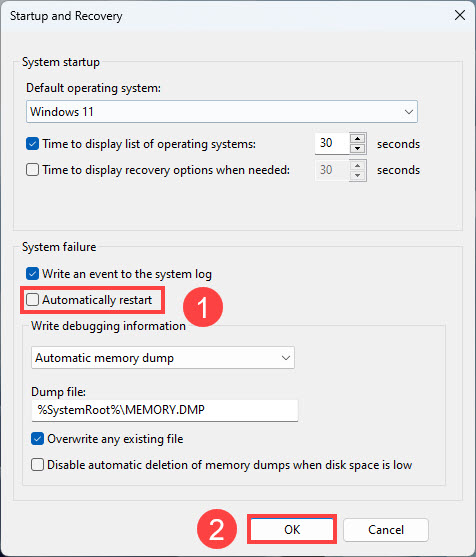Screen dimensions: 476x557
Task: Uncheck Write an event to system log
Action: (32, 274)
